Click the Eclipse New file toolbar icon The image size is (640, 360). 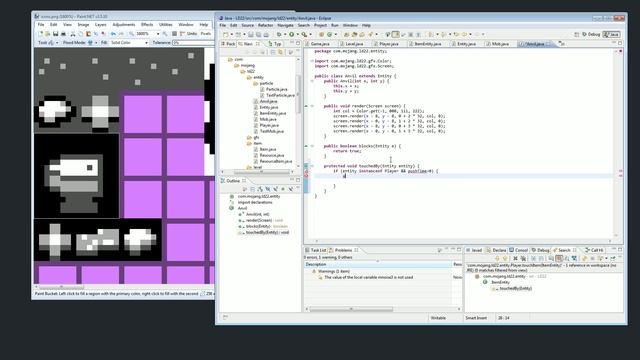point(226,35)
